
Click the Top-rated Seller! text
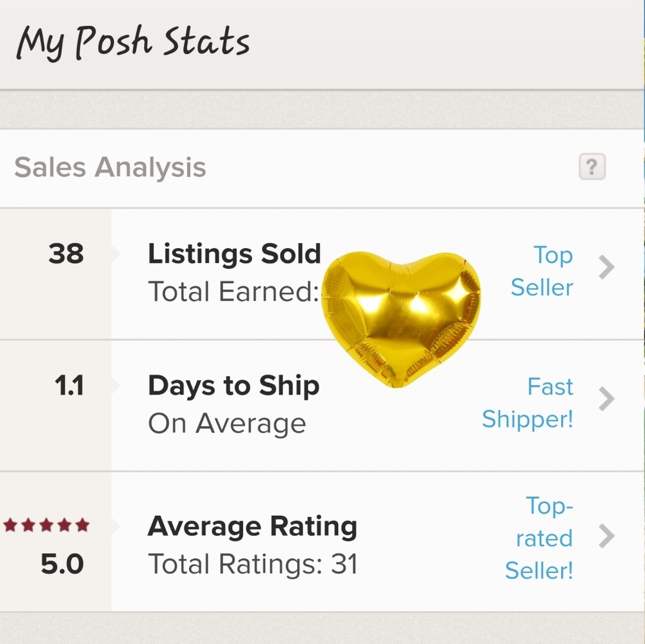tap(545, 538)
